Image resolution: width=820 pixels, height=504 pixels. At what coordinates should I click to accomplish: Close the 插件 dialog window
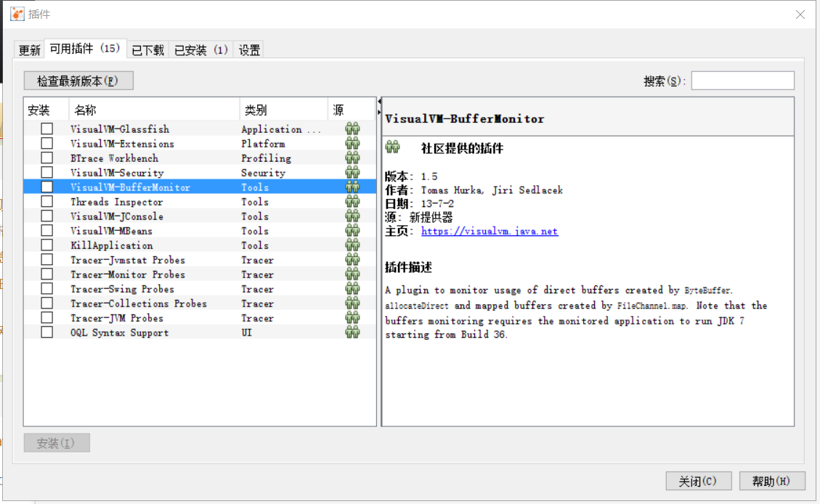[x=800, y=15]
